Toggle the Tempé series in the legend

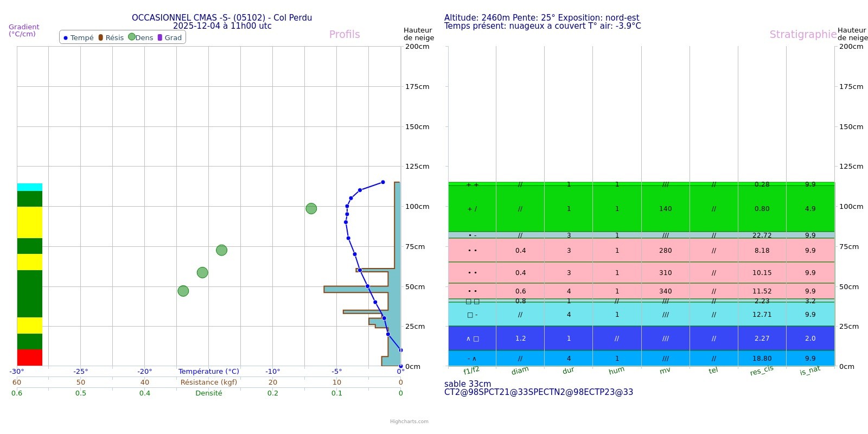[79, 37]
